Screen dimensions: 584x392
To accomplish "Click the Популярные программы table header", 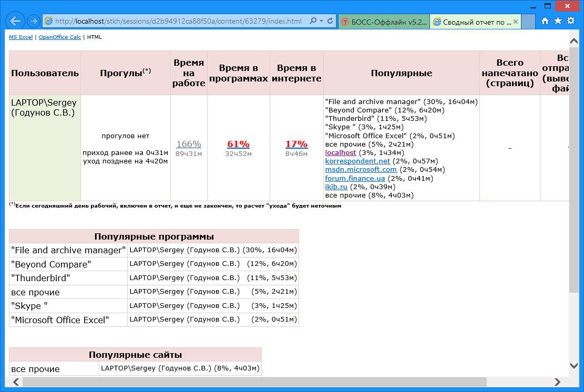I will pyautogui.click(x=154, y=236).
